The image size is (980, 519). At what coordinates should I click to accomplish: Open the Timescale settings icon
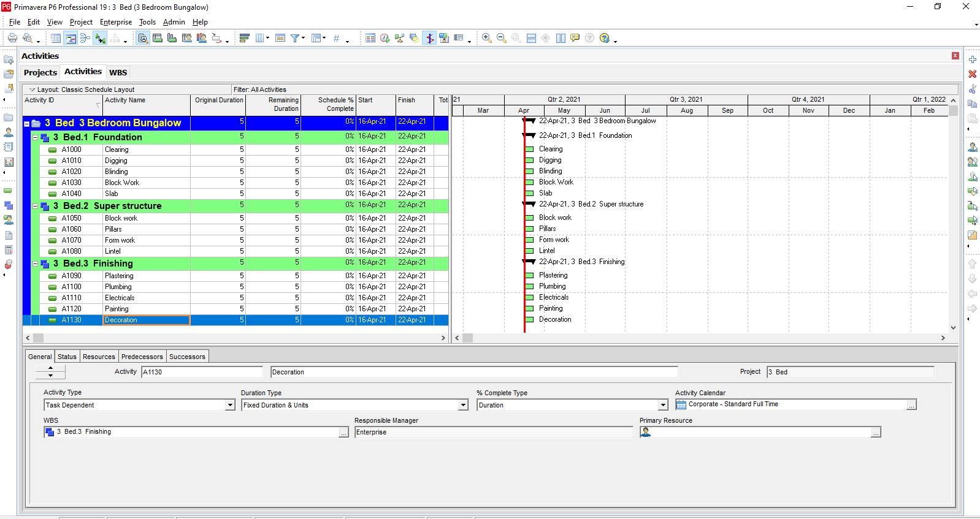280,38
